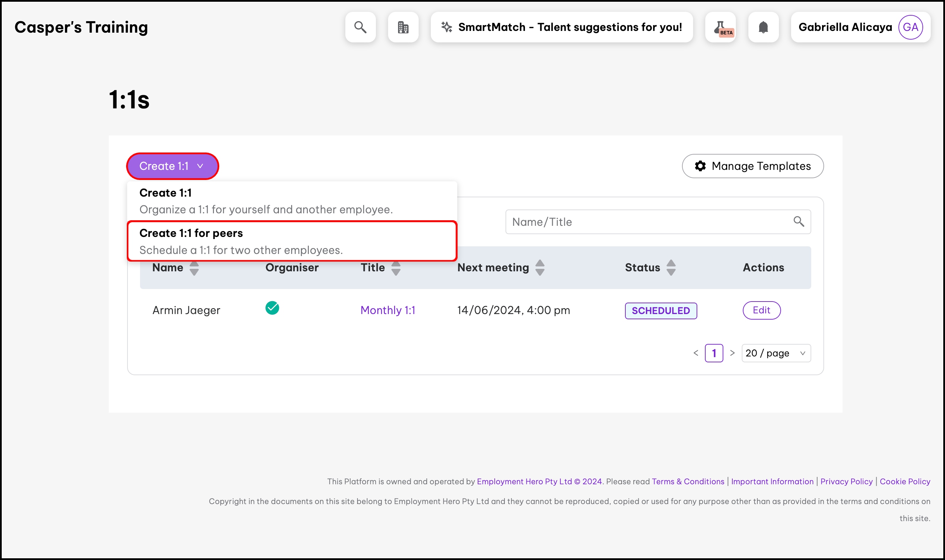Screen dimensions: 945x560
Task: Click the search magnifier icon in header
Action: click(360, 27)
